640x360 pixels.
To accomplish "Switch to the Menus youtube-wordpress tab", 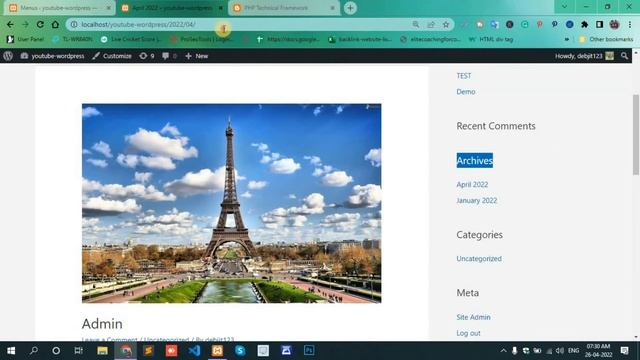I will click(x=59, y=8).
